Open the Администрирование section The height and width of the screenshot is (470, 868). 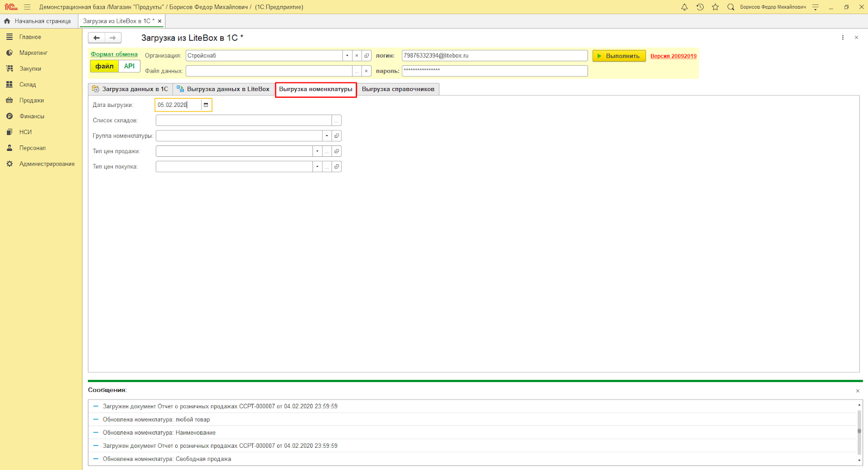click(47, 164)
